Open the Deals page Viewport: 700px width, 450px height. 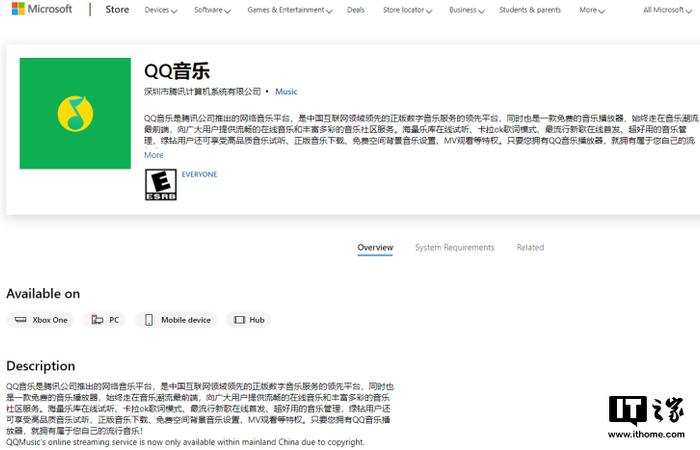click(356, 10)
